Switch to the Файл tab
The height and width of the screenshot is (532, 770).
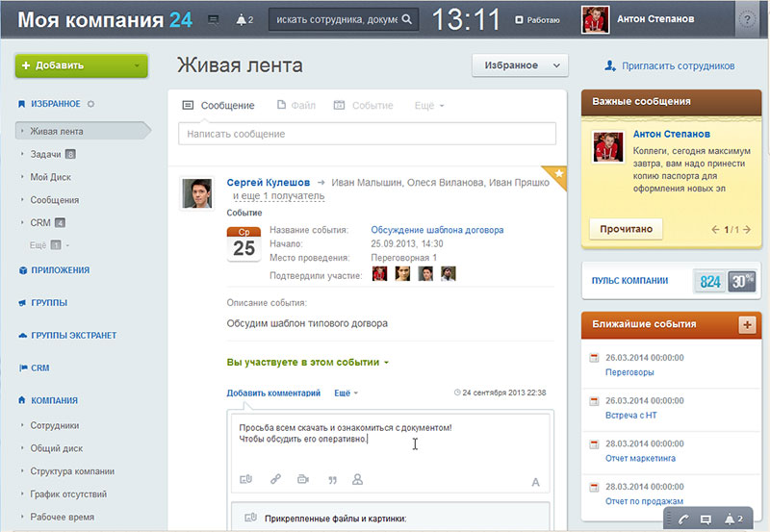tap(296, 105)
